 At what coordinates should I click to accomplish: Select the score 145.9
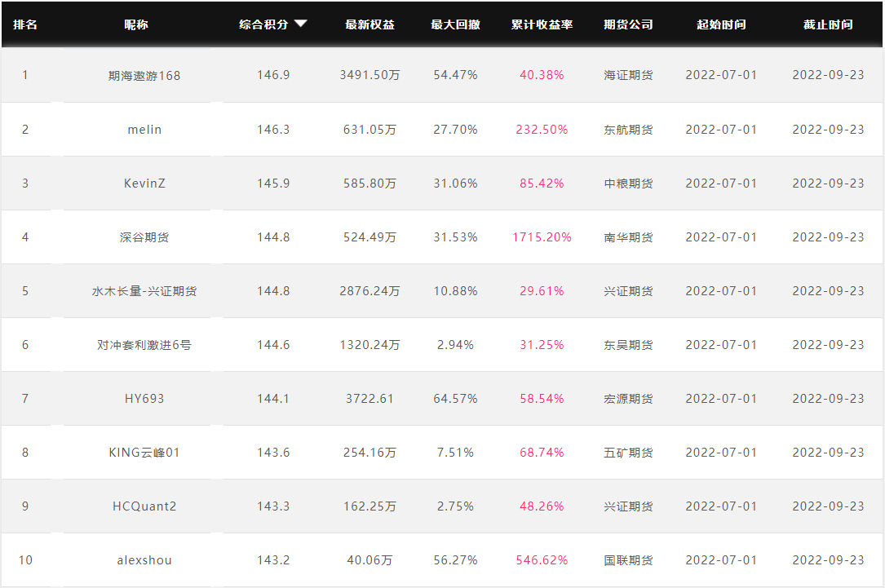point(273,183)
